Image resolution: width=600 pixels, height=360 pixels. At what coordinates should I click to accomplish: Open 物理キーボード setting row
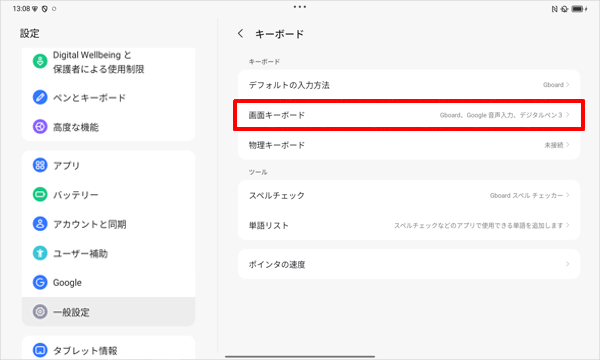pos(409,145)
